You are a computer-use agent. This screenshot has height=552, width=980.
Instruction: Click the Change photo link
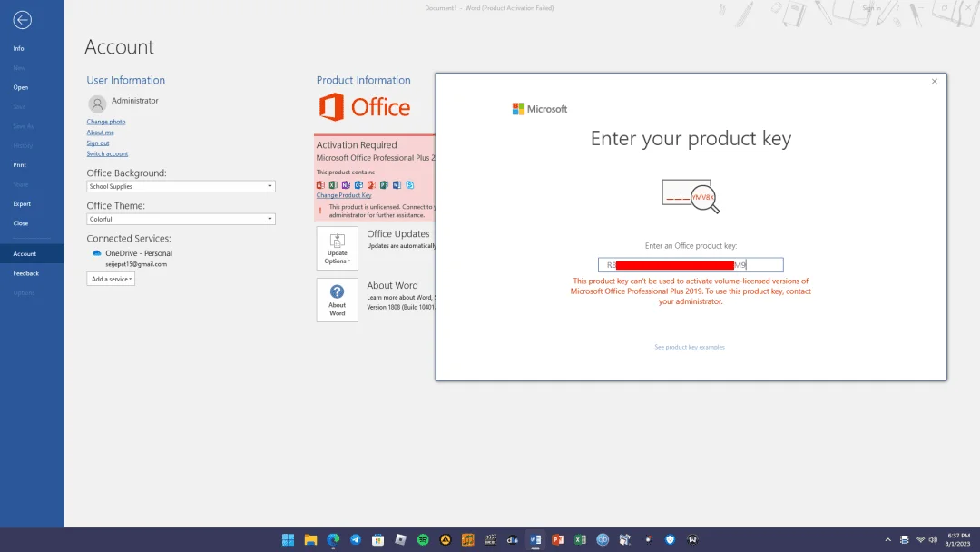[x=105, y=122]
